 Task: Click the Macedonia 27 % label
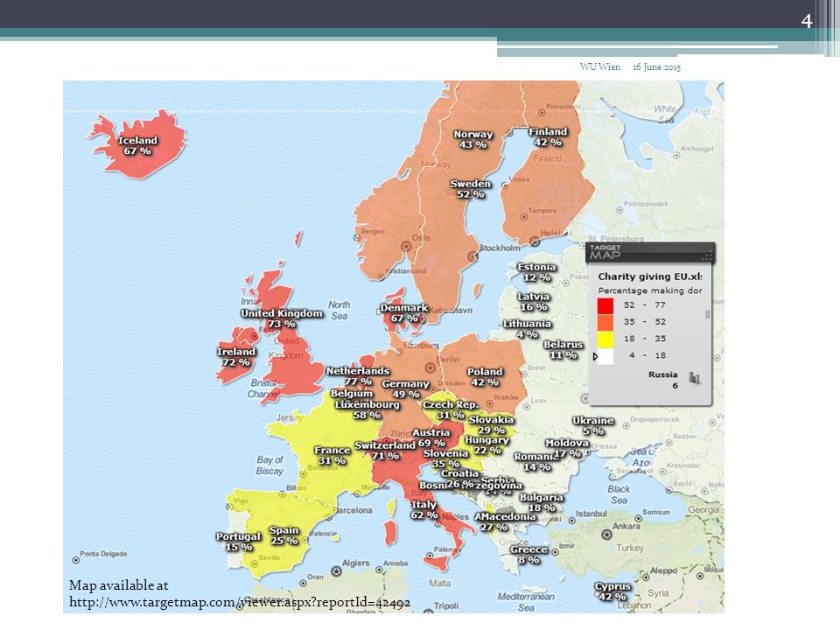tap(505, 521)
